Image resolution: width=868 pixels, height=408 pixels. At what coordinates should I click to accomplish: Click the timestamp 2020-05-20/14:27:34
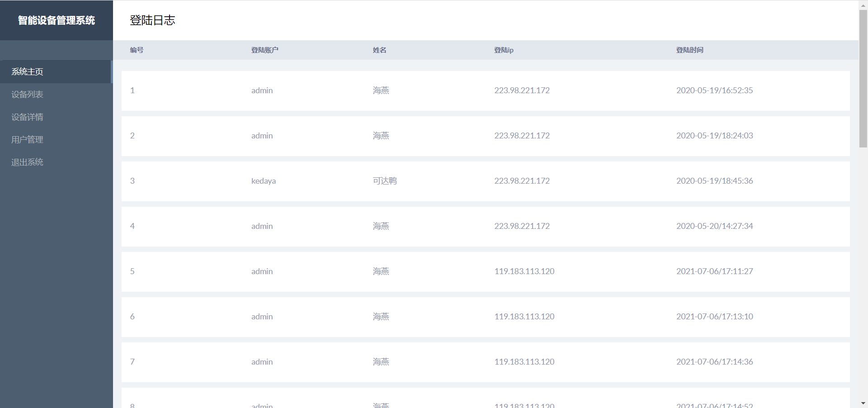(x=714, y=226)
